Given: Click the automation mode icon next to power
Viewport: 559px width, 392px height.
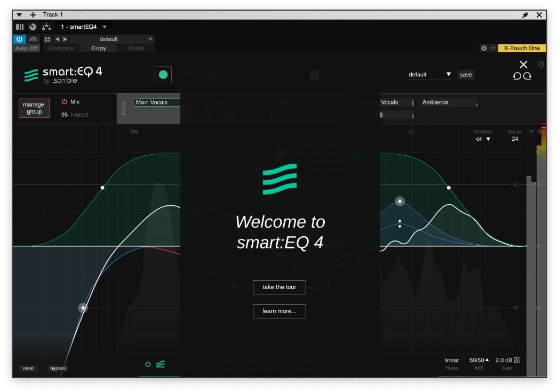Looking at the screenshot, I should coord(33,39).
